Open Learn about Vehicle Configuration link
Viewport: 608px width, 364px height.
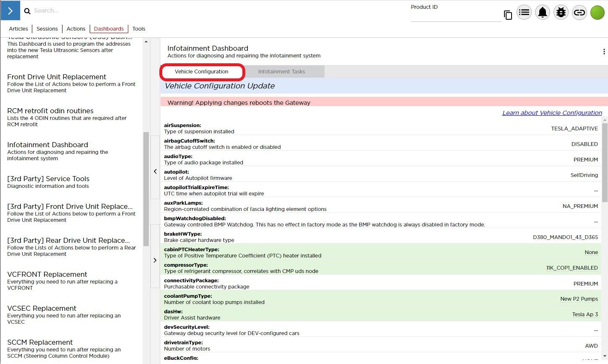552,113
